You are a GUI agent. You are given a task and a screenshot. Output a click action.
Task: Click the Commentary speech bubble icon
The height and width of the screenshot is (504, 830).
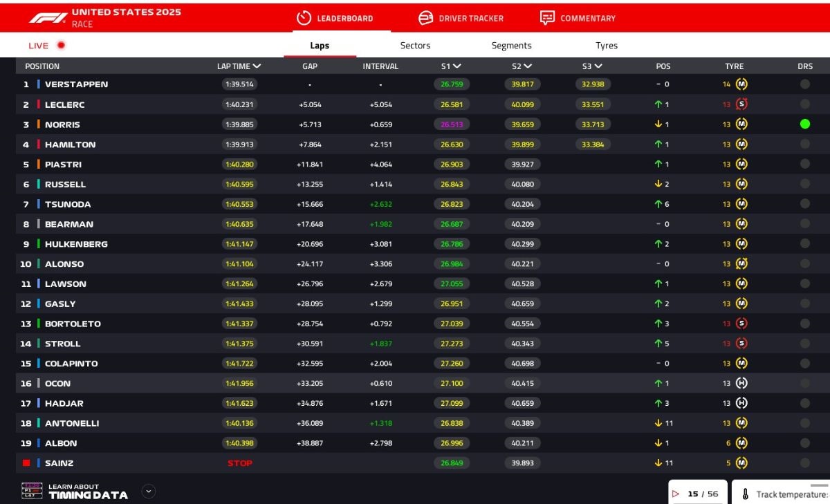click(x=547, y=18)
